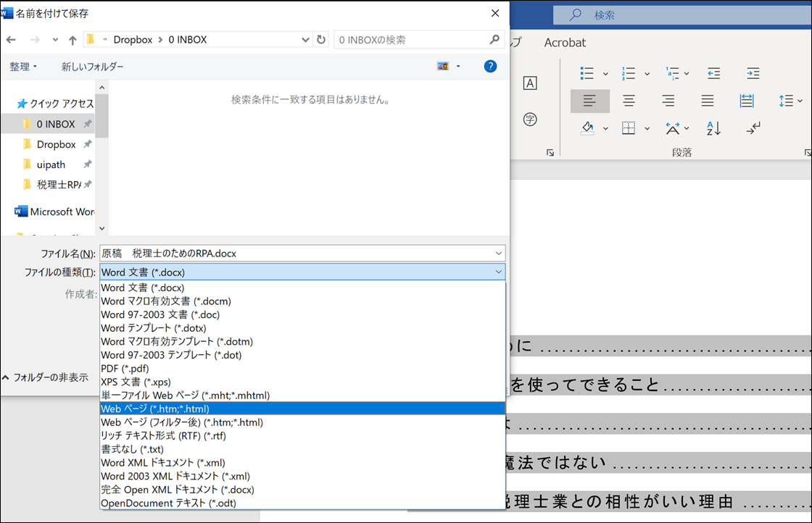Go up one folder level
This screenshot has height=523, width=812.
tap(72, 40)
